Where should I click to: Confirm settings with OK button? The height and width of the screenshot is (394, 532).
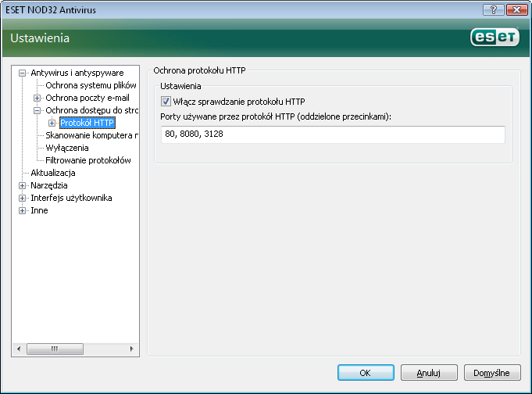pos(366,373)
